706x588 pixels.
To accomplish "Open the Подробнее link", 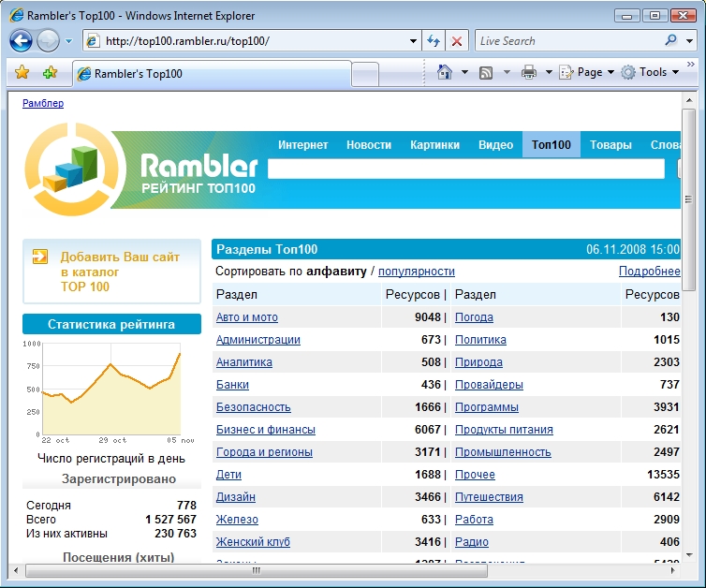I will [649, 271].
